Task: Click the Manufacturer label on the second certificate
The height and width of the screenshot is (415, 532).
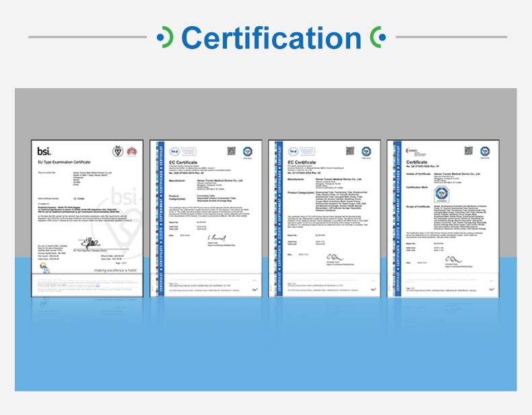Action: tap(177, 180)
